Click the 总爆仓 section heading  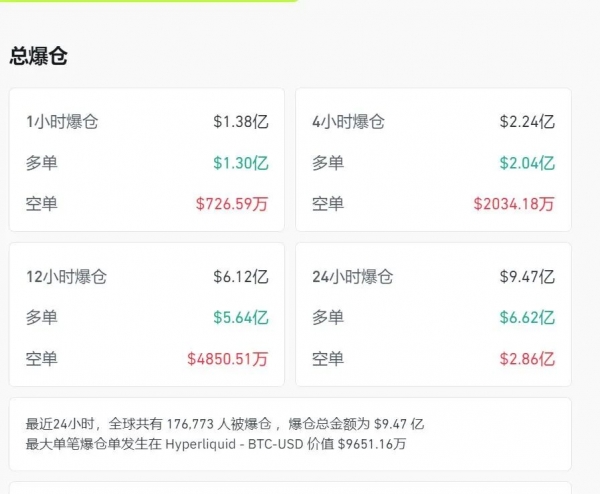[39, 56]
